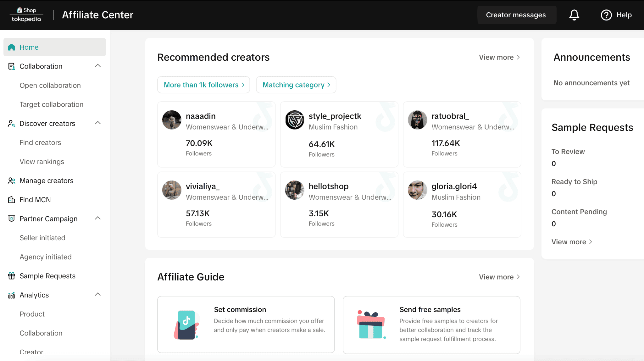This screenshot has width=644, height=361.
Task: Open gloria.glori4's avatar
Action: tap(418, 190)
